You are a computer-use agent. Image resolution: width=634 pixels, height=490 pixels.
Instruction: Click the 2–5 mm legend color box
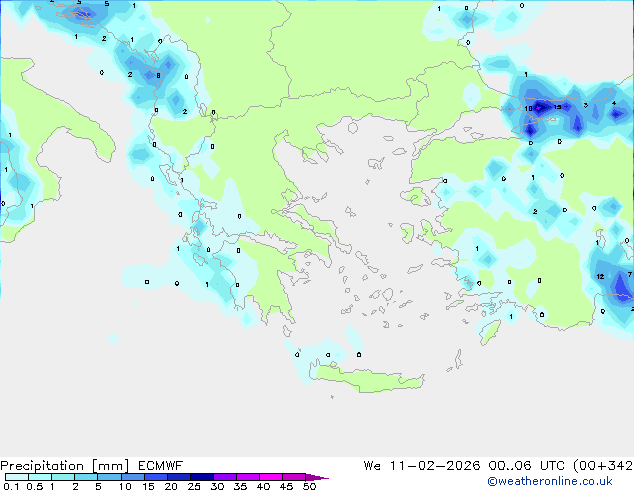point(86,477)
